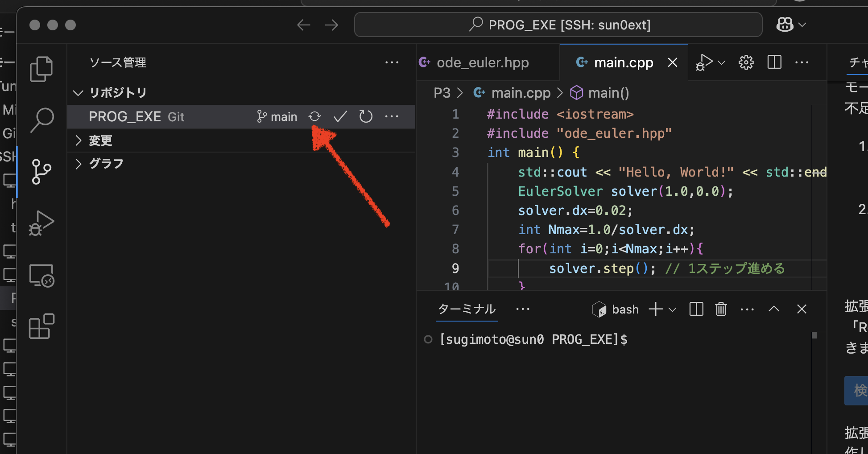The height and width of the screenshot is (454, 868).
Task: Split the terminal
Action: [x=696, y=309]
